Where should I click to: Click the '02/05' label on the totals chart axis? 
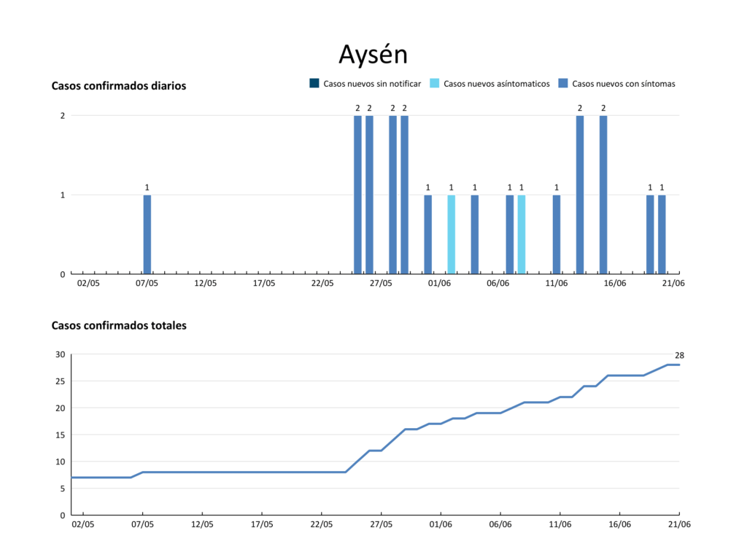coord(82,524)
